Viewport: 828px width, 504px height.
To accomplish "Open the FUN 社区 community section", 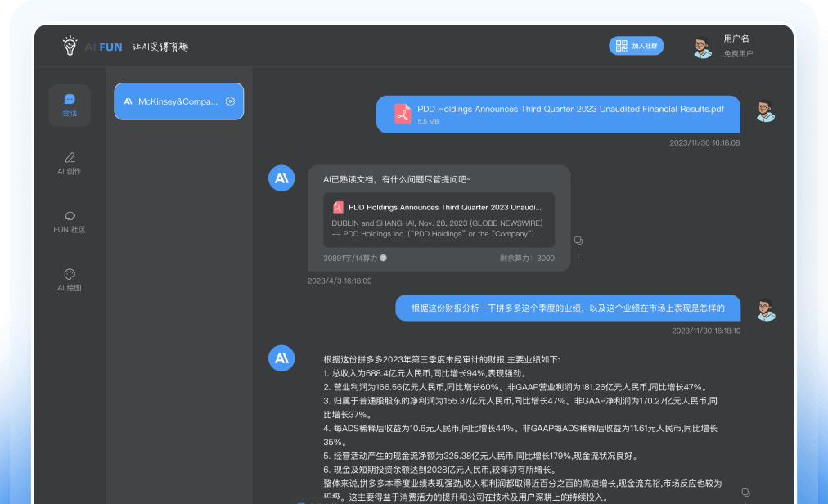I will click(70, 222).
